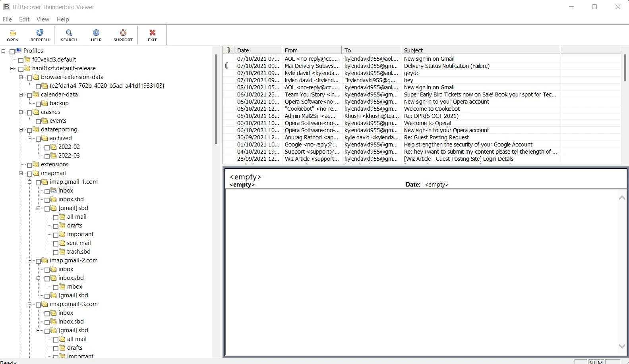Enable the checkbox for sent mail folder

56,243
